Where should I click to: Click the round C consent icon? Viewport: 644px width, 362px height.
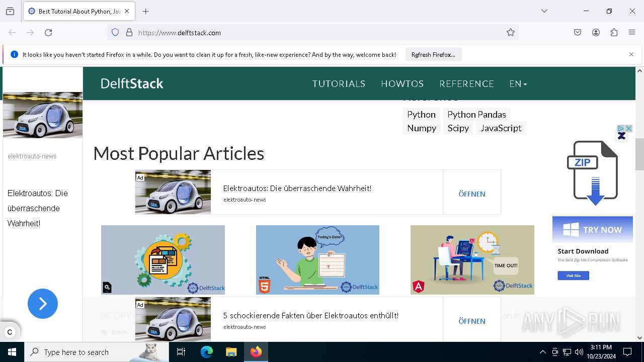[x=10, y=332]
